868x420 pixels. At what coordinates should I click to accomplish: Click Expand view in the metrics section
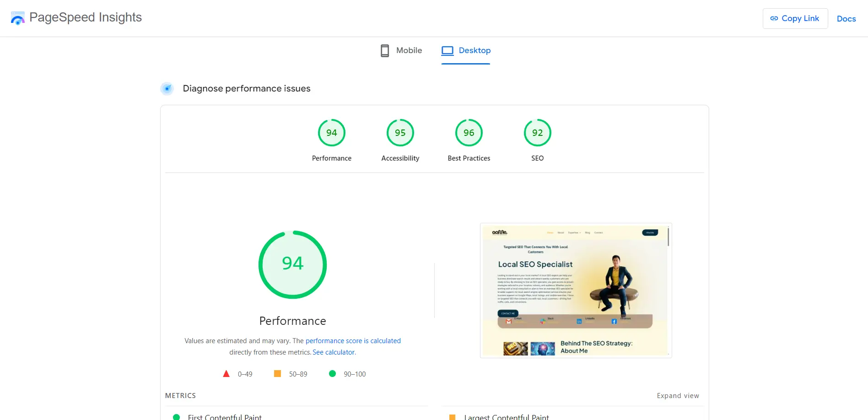(678, 395)
